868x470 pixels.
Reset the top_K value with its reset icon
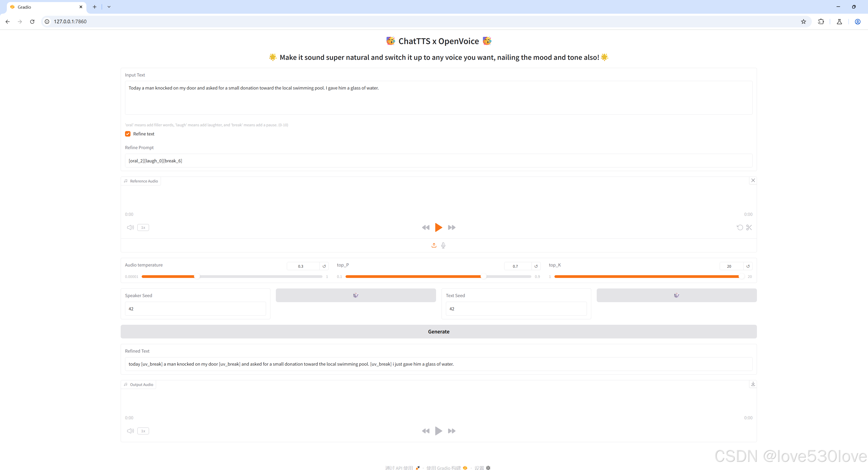[748, 266]
